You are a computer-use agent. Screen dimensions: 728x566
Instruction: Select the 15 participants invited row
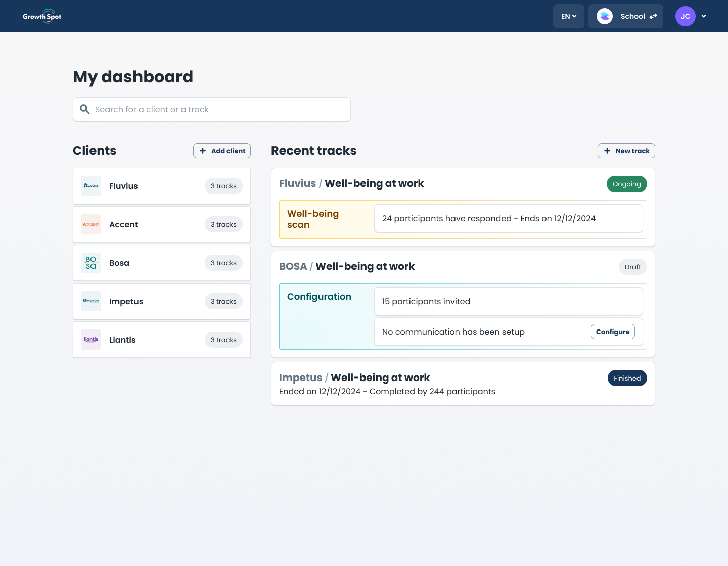tap(508, 301)
